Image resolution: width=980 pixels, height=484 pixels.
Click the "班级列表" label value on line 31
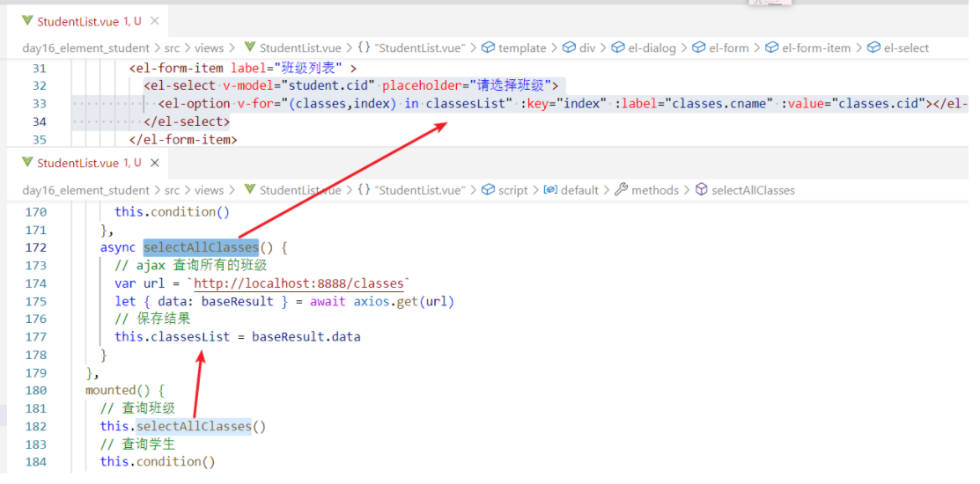tap(308, 68)
